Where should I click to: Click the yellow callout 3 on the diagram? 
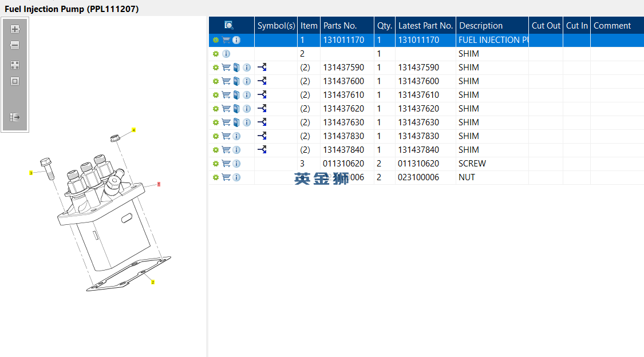[31, 172]
